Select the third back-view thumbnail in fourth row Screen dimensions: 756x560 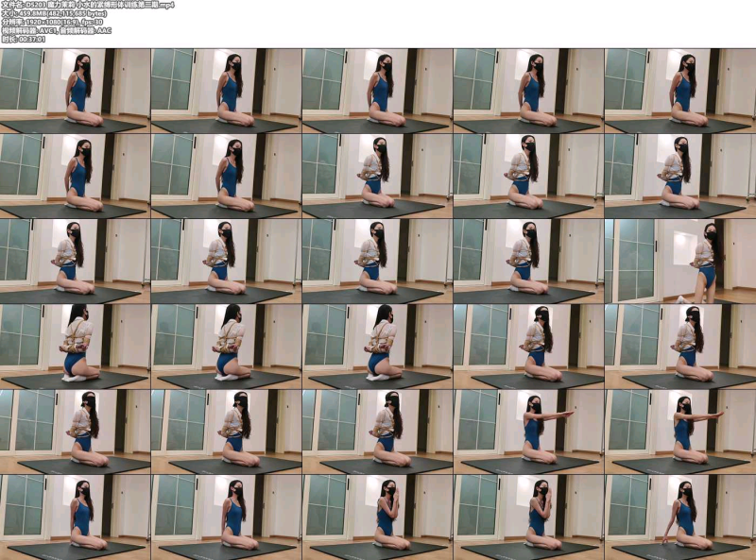pyautogui.click(x=377, y=347)
